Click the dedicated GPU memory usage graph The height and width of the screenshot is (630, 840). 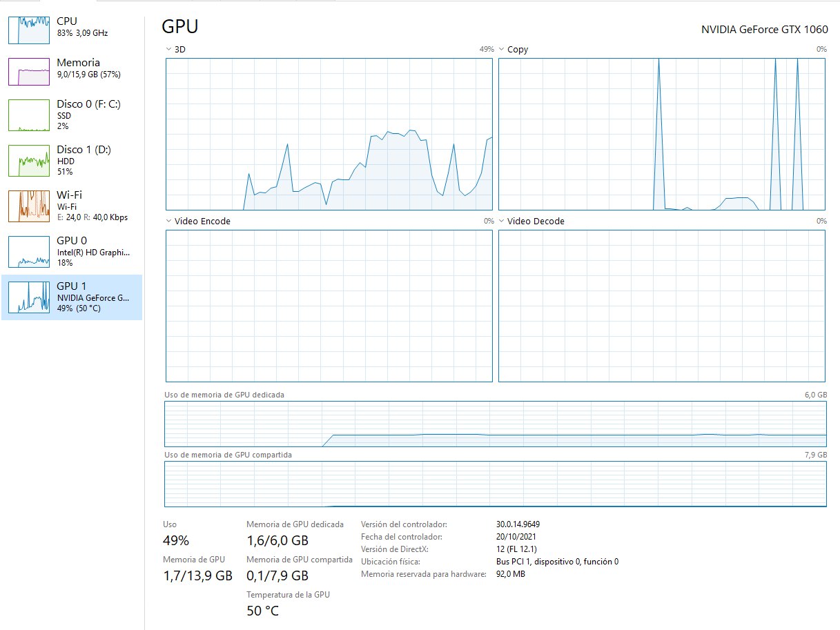point(494,424)
